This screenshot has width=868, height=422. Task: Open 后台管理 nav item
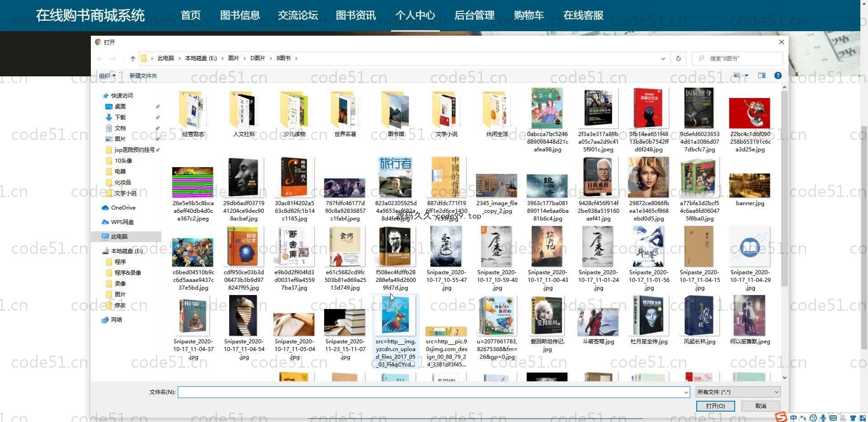474,15
